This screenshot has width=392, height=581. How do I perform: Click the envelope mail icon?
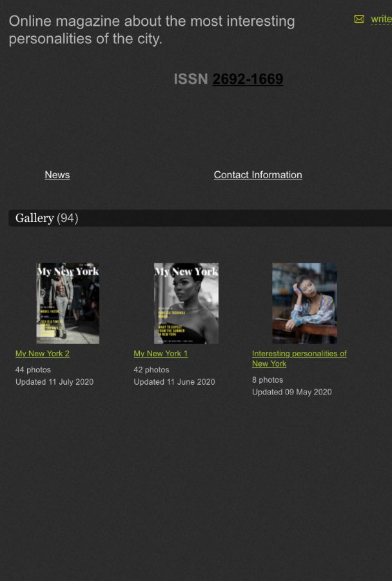359,19
